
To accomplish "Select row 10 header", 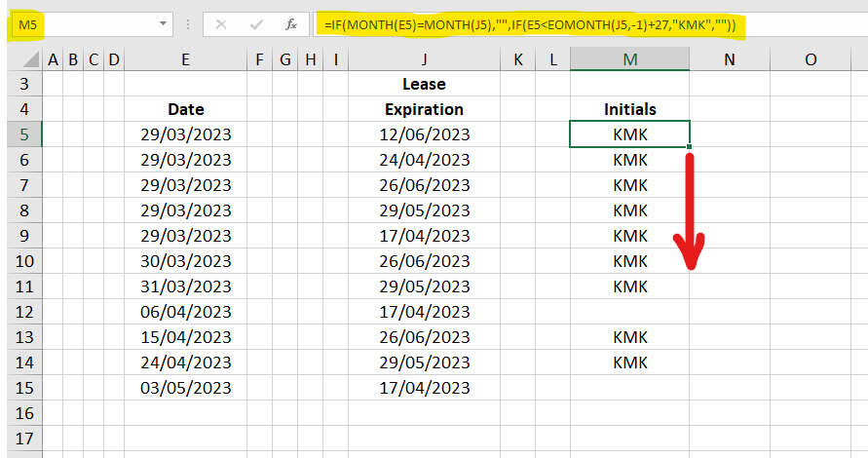I will 24,261.
